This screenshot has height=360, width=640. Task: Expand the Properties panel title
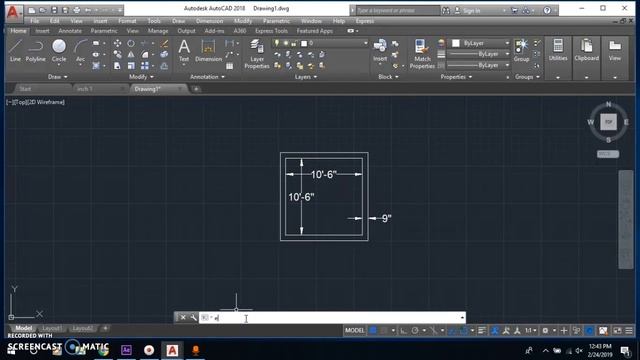(456, 77)
